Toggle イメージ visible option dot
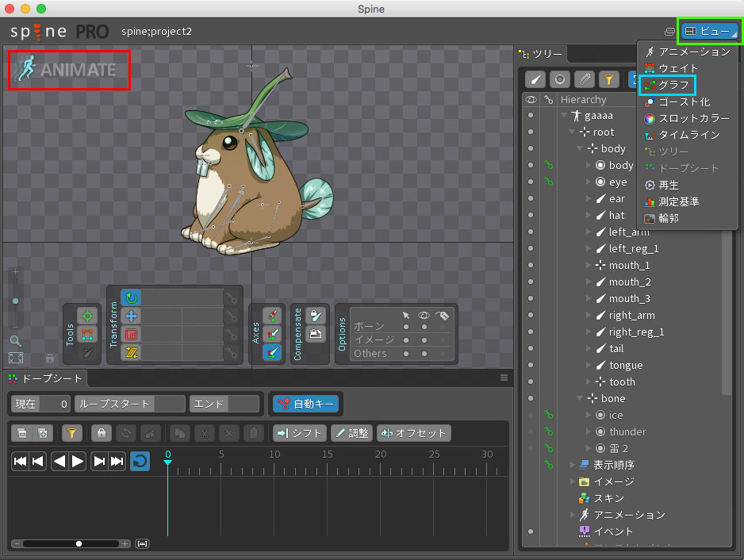This screenshot has height=560, width=744. point(424,339)
